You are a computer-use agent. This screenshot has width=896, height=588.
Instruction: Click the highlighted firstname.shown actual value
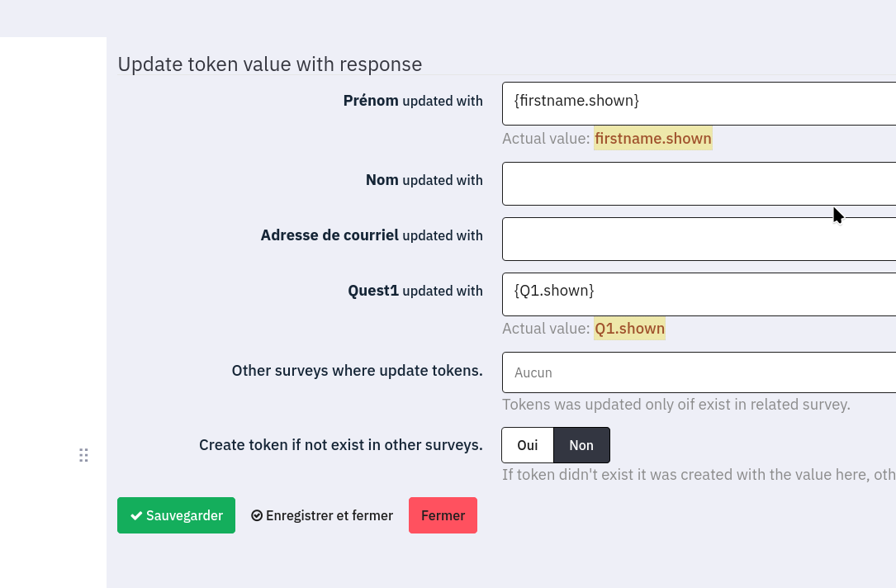[x=652, y=138]
